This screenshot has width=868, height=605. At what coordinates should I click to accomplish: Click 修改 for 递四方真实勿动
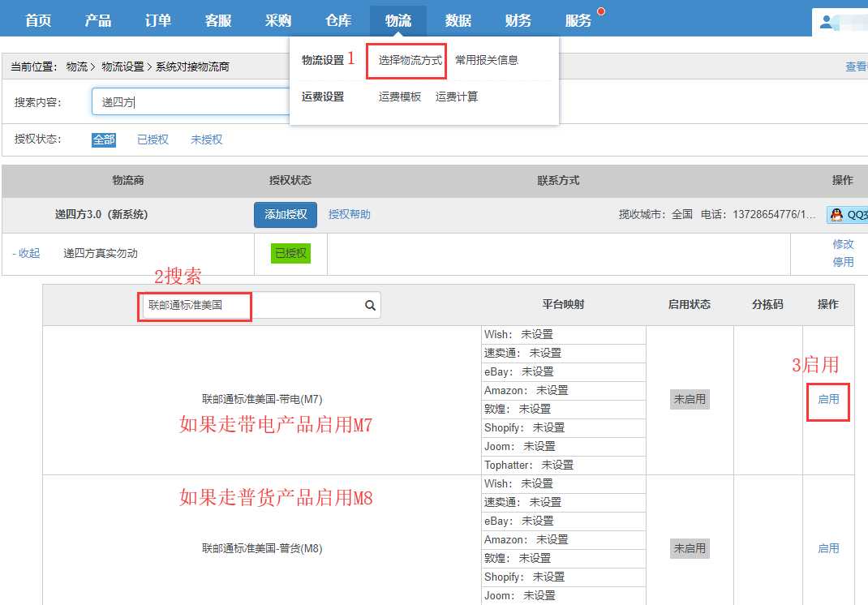tap(843, 244)
